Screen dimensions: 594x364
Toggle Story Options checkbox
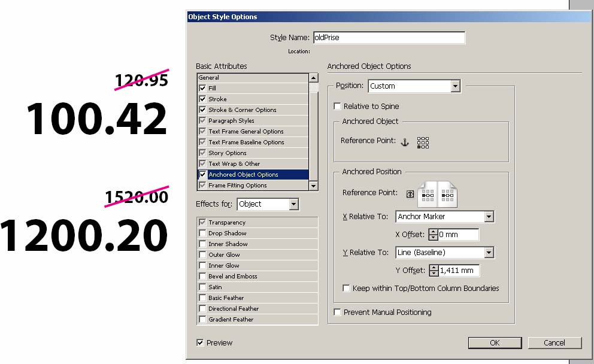[202, 153]
